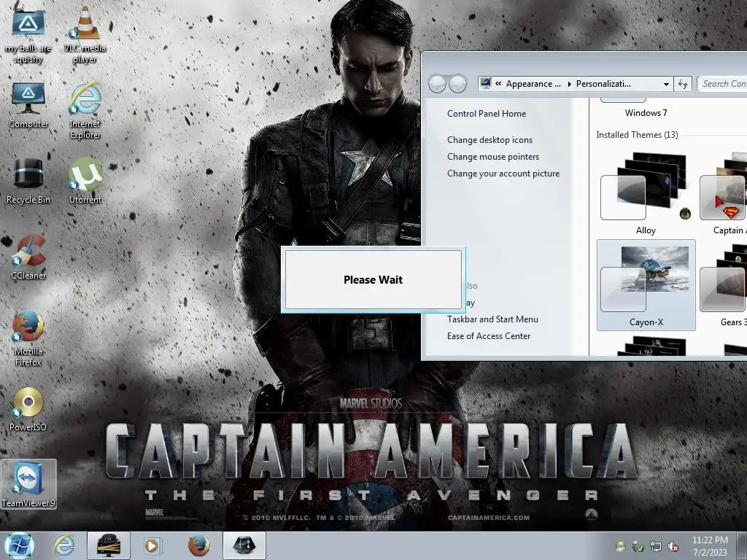Viewport: 747px width, 560px height.
Task: Click the muted volume tray icon
Action: 673,547
